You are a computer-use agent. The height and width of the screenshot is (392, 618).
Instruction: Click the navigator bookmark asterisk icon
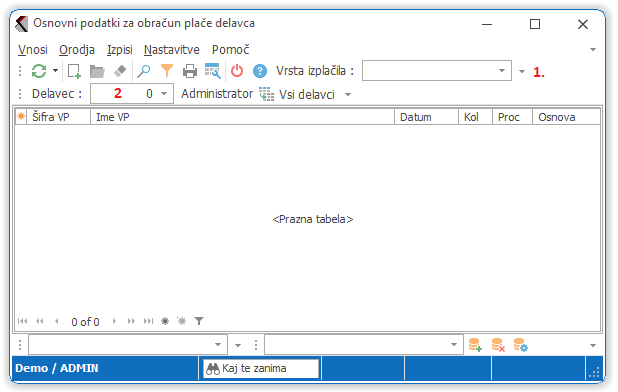(165, 321)
